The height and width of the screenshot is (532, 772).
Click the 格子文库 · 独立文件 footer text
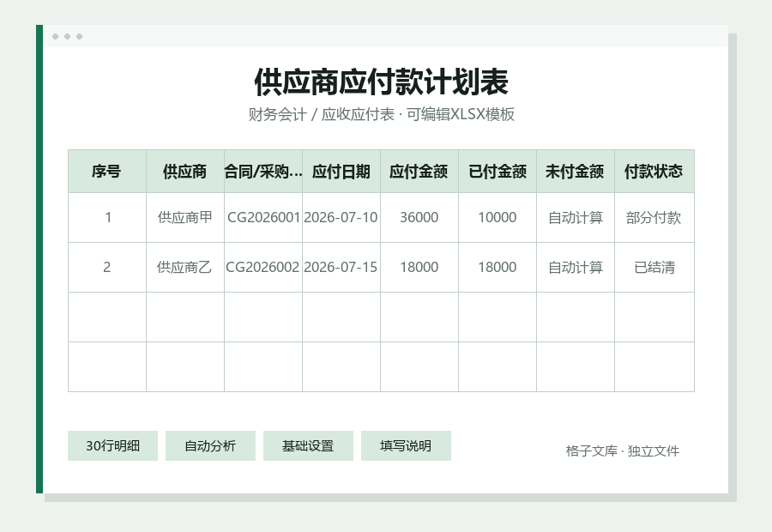623,450
